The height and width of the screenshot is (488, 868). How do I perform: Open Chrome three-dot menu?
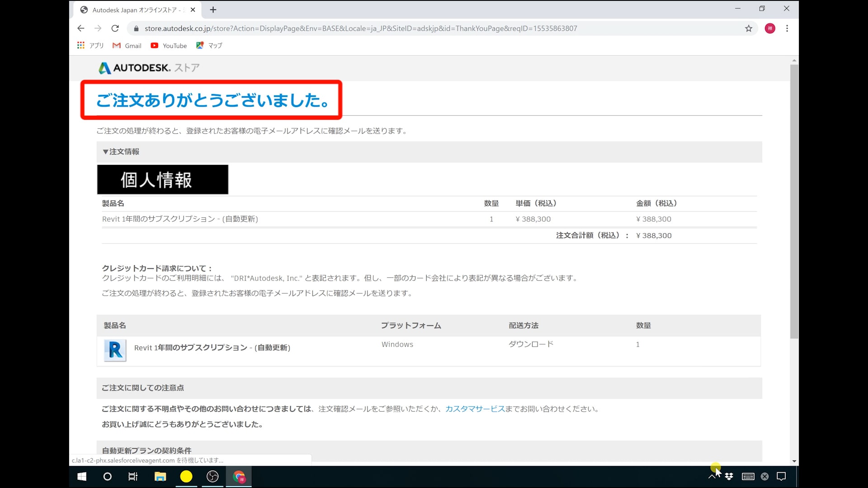click(787, 28)
